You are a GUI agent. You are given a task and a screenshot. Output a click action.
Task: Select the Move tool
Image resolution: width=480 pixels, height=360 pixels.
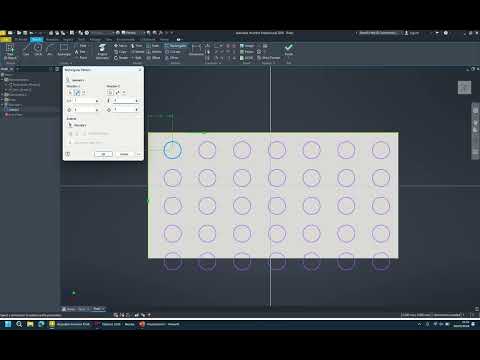click(121, 46)
